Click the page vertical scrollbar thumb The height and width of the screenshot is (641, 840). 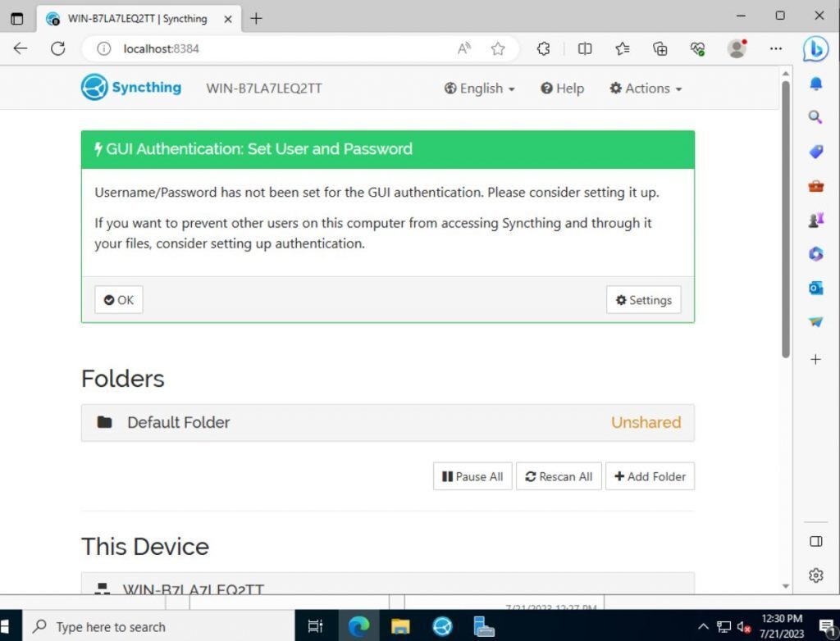[785, 219]
